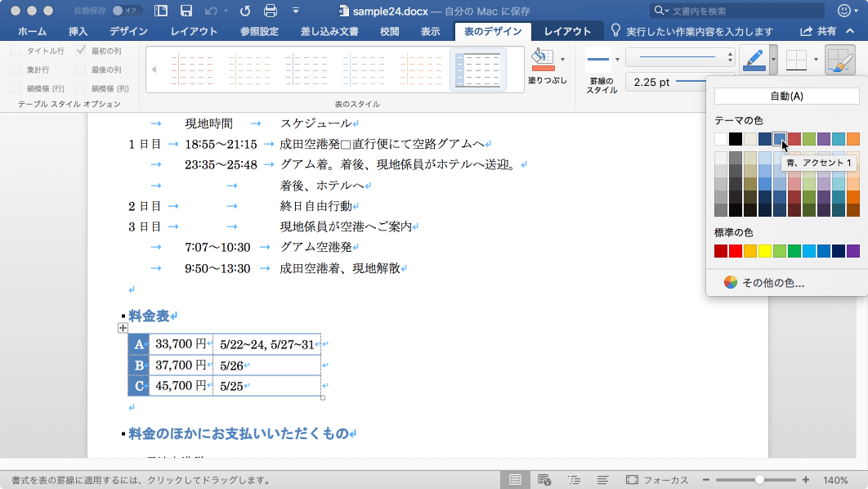This screenshot has width=868, height=489.
Task: Open the 挿入 tab
Action: coord(78,32)
